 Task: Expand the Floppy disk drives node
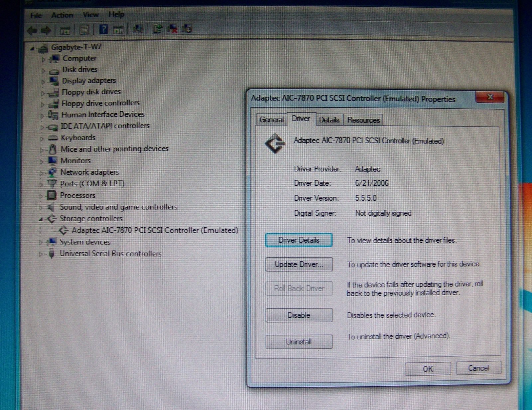[43, 94]
